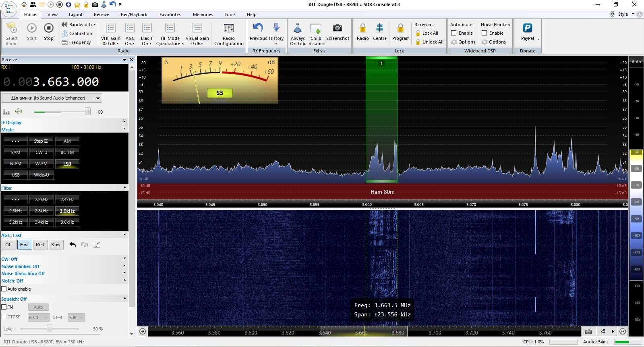Click the Centre lock icon

click(380, 32)
